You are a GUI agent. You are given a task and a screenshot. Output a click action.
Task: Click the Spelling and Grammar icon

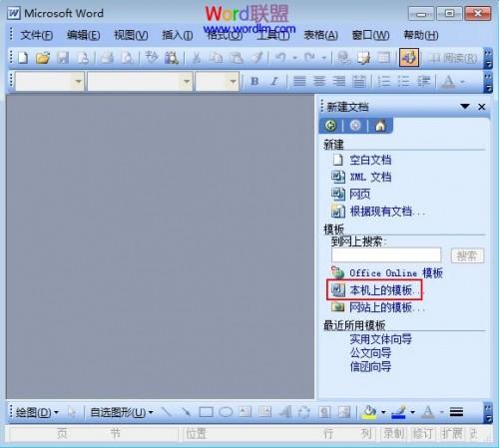tap(152, 58)
